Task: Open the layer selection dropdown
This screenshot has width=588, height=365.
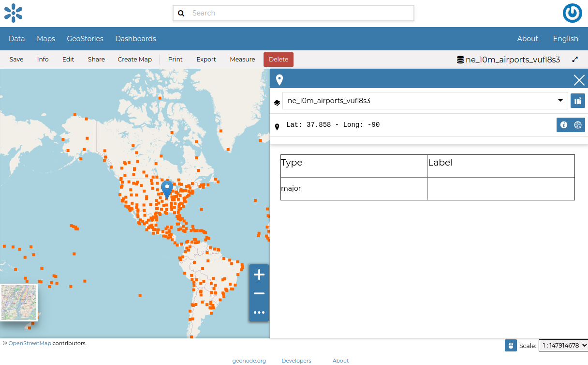Action: [x=560, y=101]
